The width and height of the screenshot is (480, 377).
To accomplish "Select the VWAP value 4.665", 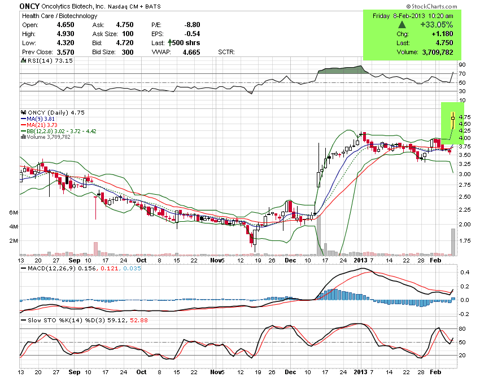I will [x=191, y=52].
